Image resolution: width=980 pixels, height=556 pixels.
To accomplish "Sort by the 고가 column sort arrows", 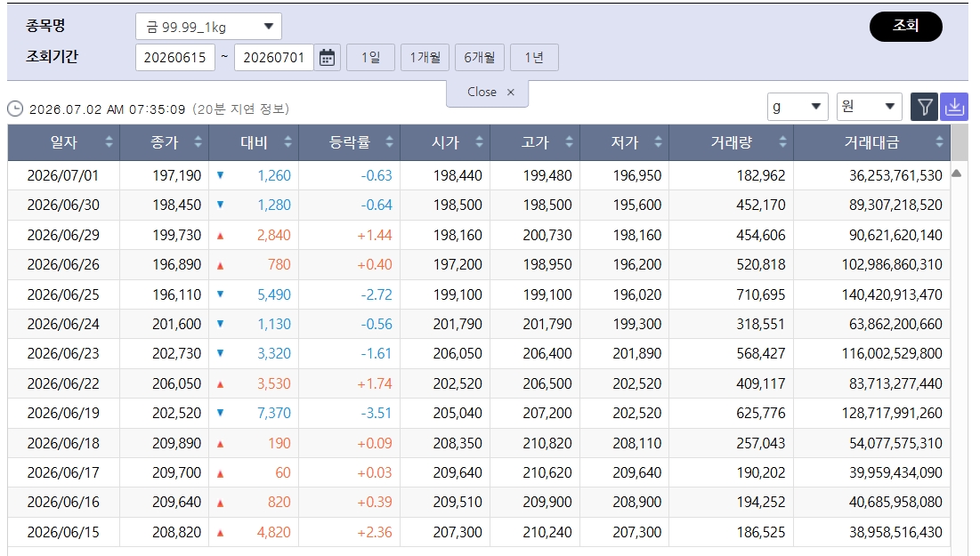I will (x=569, y=141).
